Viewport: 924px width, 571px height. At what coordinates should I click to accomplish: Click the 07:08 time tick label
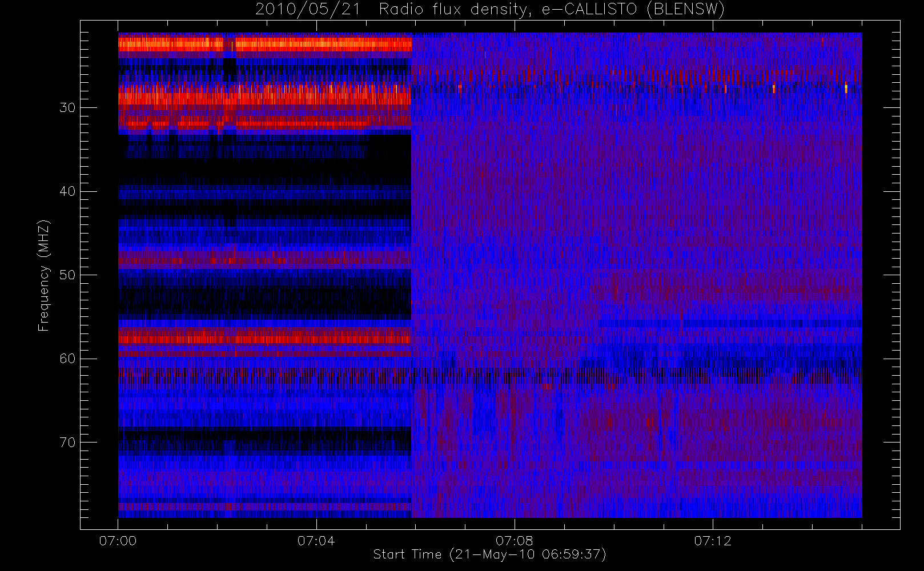[514, 541]
